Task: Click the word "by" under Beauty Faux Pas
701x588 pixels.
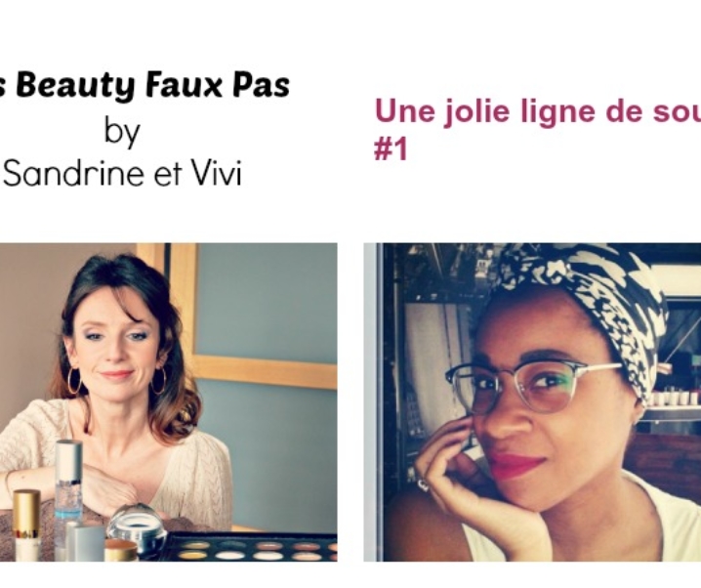Action: pos(122,132)
